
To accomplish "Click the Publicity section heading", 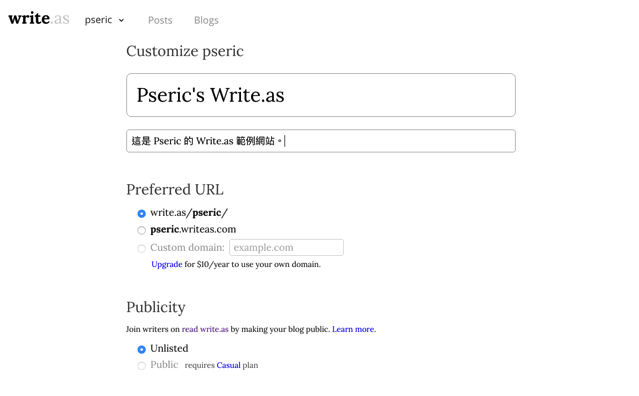I will coord(156,307).
